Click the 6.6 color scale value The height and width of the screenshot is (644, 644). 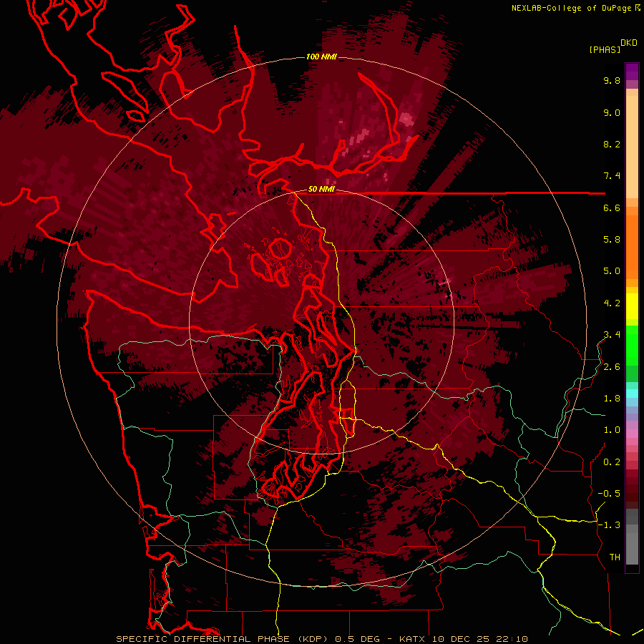(x=612, y=208)
